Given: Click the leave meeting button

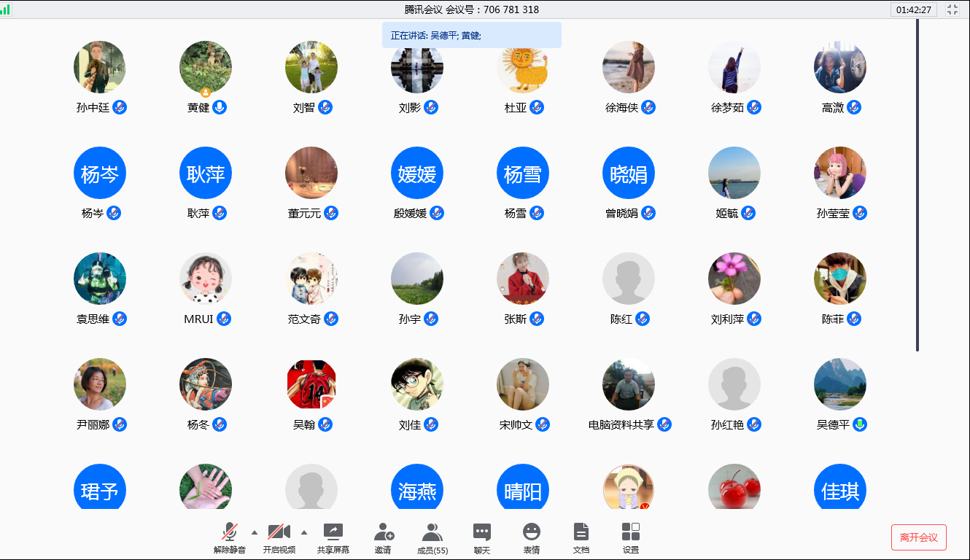Looking at the screenshot, I should [x=918, y=537].
